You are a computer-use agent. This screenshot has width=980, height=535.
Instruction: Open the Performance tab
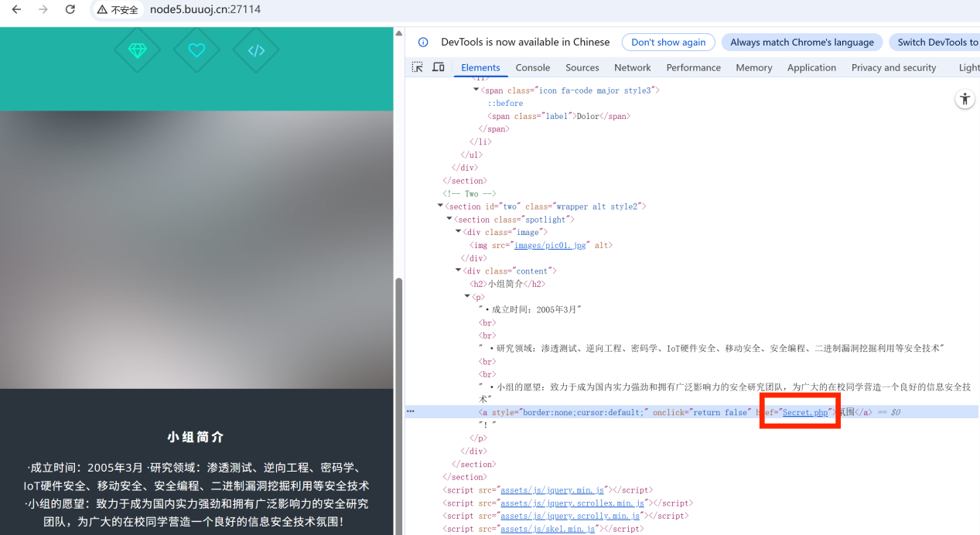694,67
